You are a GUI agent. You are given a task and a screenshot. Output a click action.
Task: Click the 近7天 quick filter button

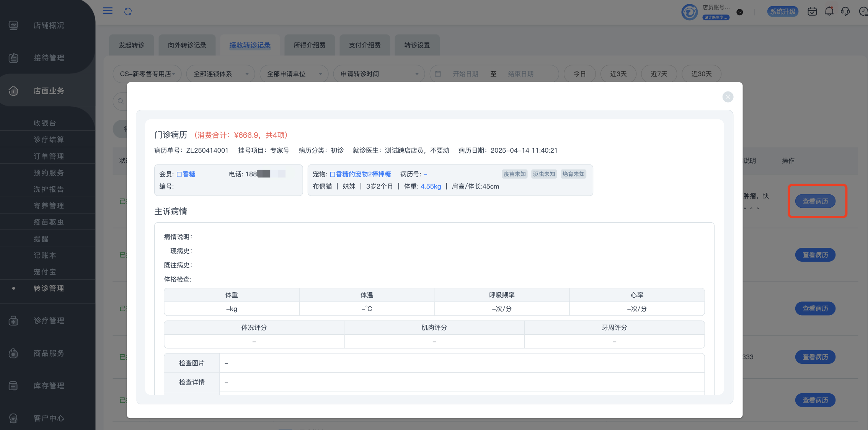coord(659,74)
